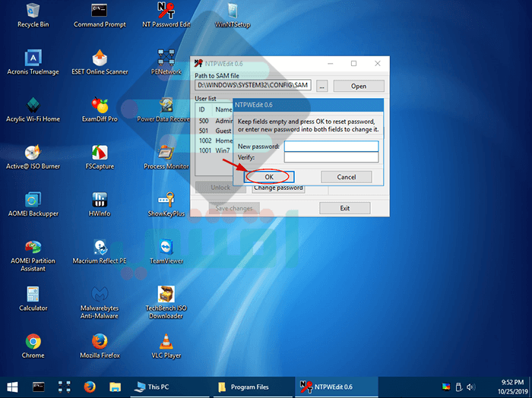Click the volume speaker tray icon
Image resolution: width=532 pixels, height=398 pixels.
pyautogui.click(x=470, y=387)
